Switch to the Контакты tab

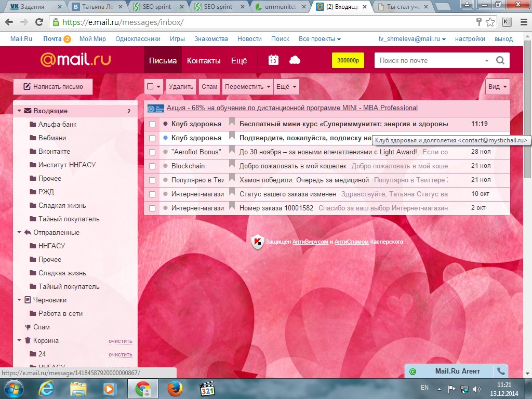(204, 60)
